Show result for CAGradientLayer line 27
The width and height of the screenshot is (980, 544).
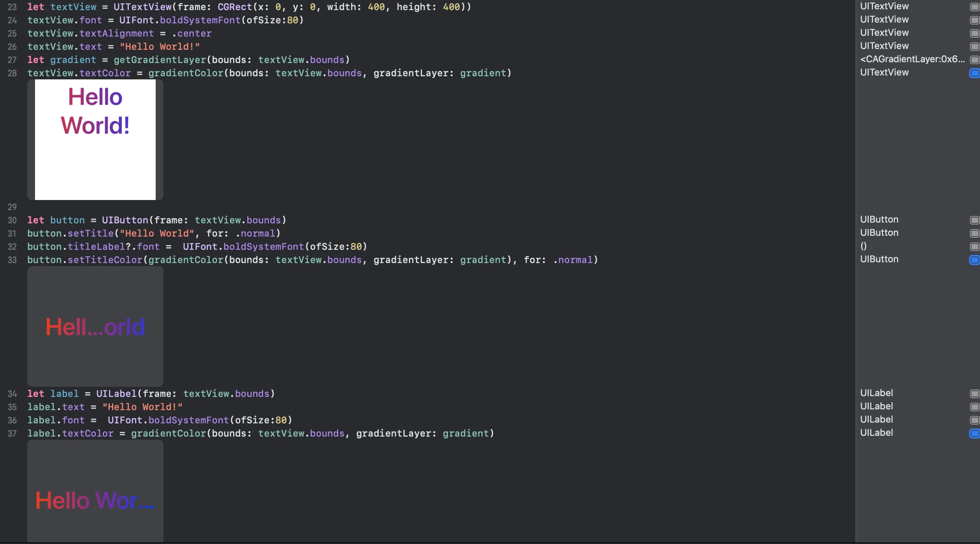pyautogui.click(x=974, y=60)
